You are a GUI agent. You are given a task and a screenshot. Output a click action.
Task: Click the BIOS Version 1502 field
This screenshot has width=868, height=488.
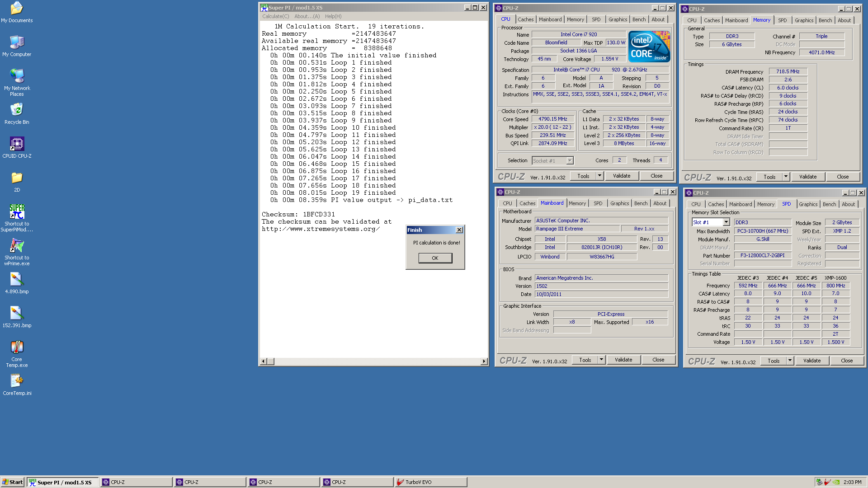601,286
